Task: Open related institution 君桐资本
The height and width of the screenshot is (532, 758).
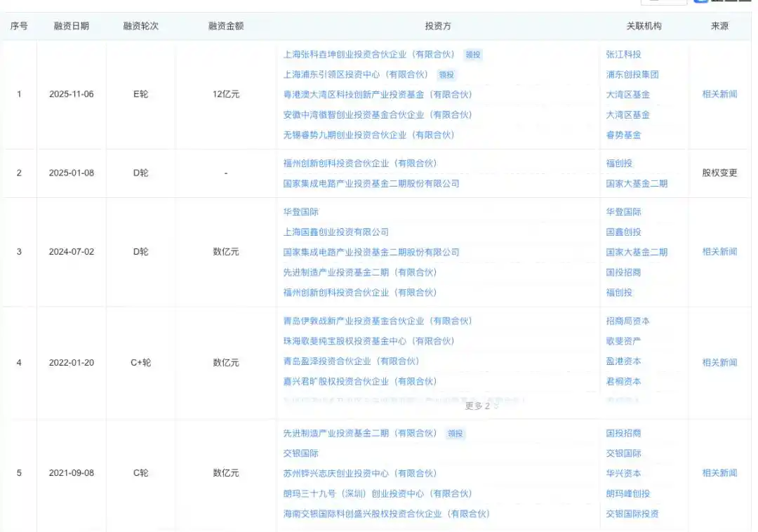Action: (624, 382)
